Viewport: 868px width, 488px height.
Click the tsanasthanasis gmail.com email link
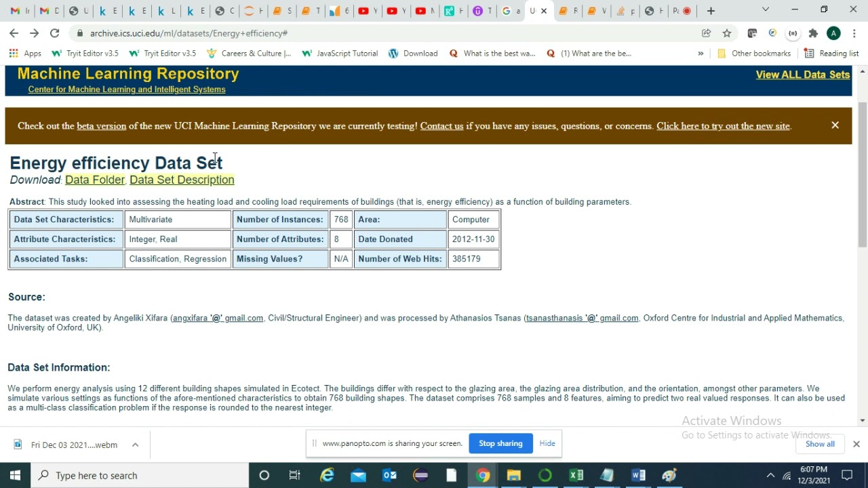pos(582,318)
